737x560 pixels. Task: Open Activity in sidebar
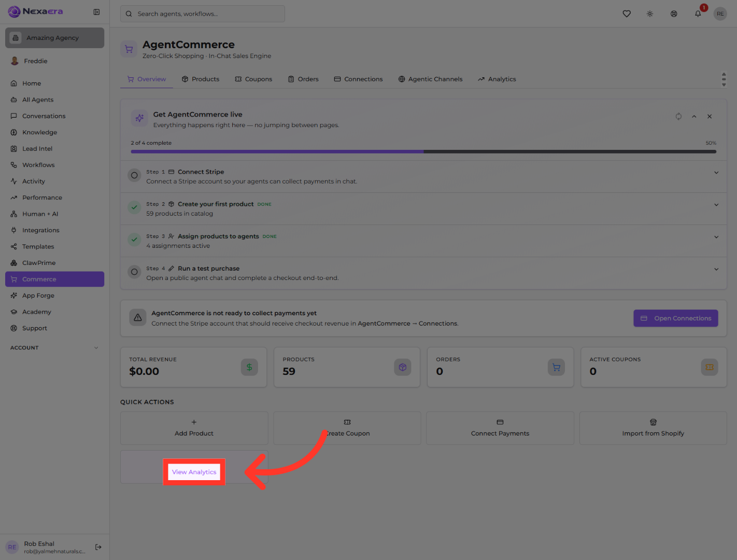click(x=54, y=181)
